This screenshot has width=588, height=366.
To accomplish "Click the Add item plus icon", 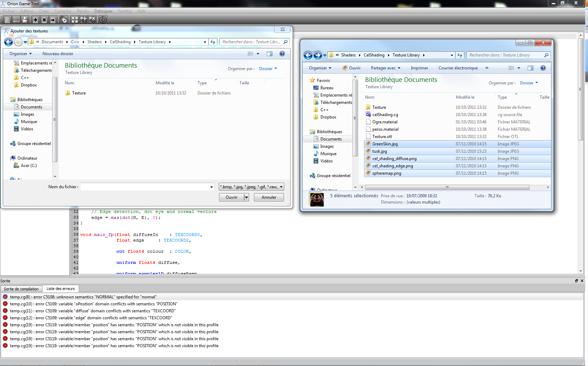I will pos(35,19).
